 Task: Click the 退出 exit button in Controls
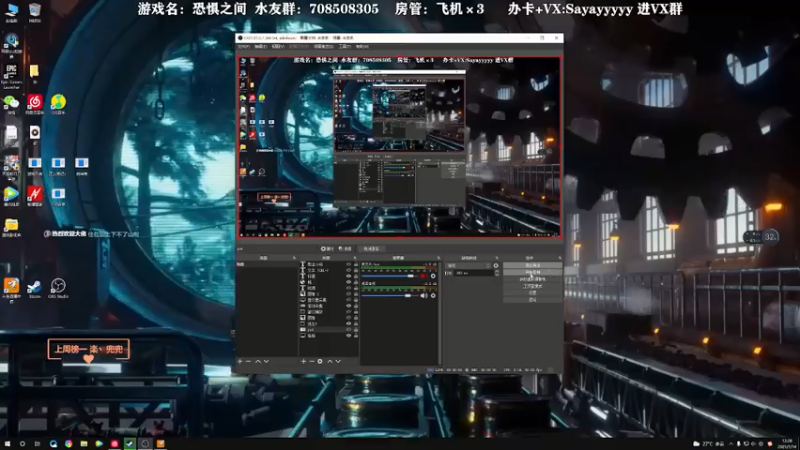533,299
